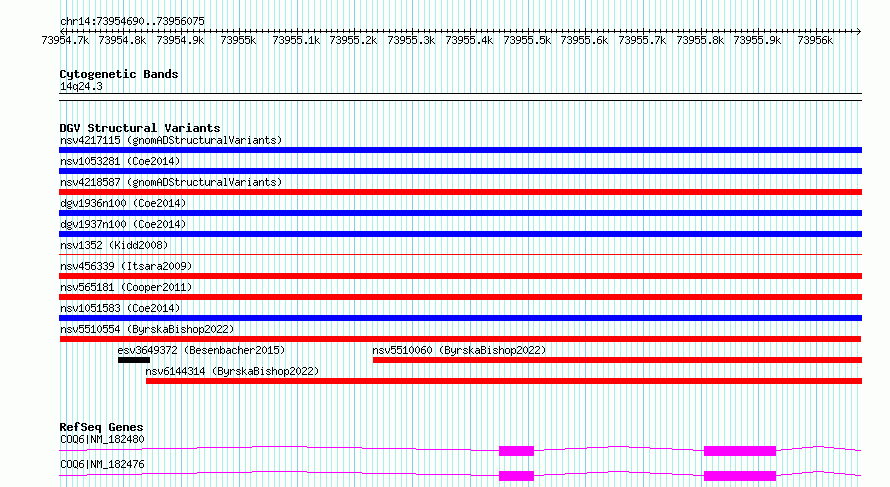Click the ruler's right arrowhead
Image resolution: width=890 pixels, height=487 pixels.
click(859, 31)
